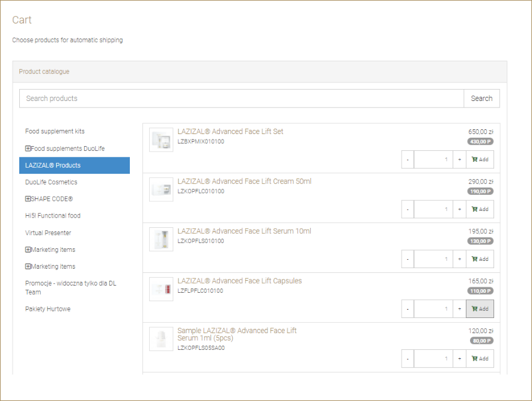Click product code LZKOPFLC010100
532x401 pixels.
coord(201,191)
